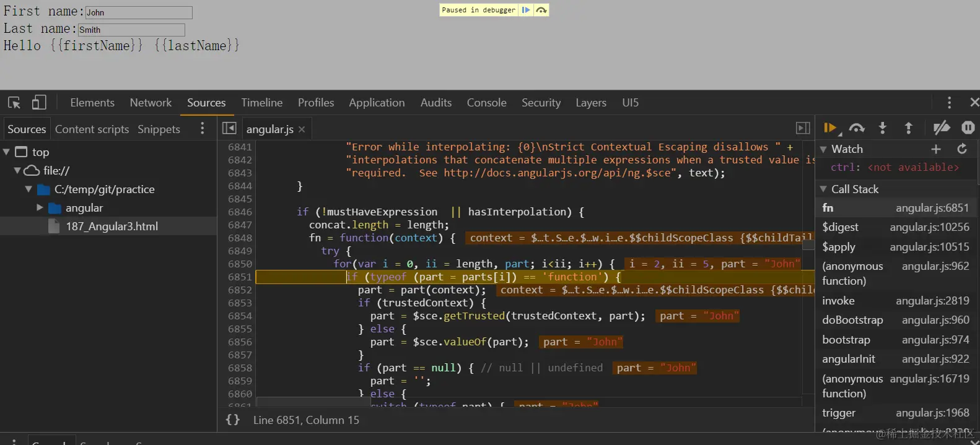Viewport: 980px width, 445px height.
Task: Select bootstrap call stack frame
Action: pyautogui.click(x=896, y=340)
